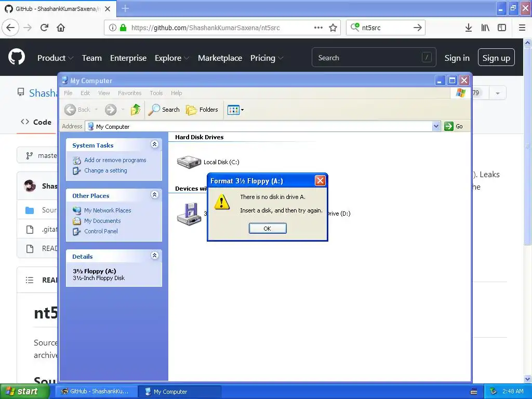Click the Go button
This screenshot has height=399, width=532.
point(454,126)
